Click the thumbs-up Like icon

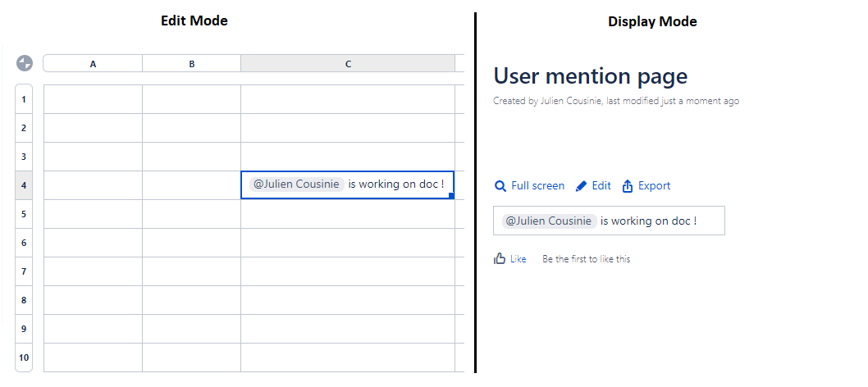[499, 259]
